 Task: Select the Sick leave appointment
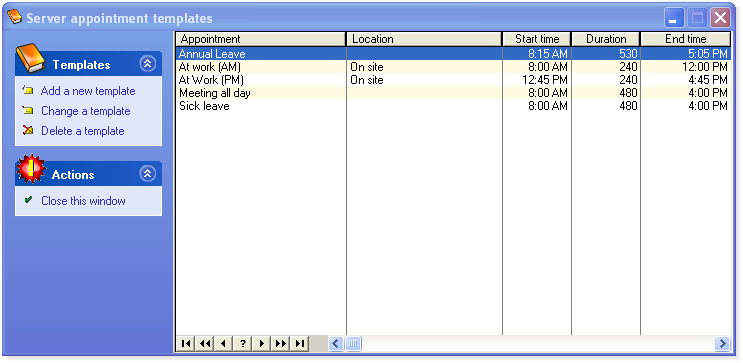(204, 105)
